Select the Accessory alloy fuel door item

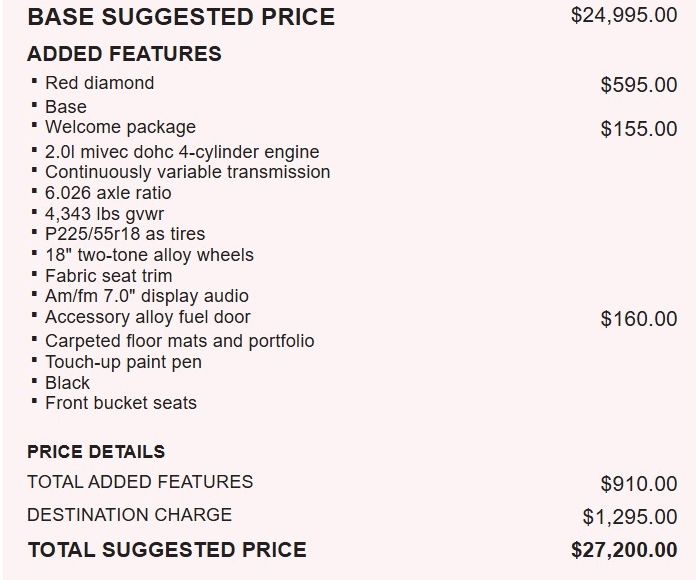coord(147,317)
